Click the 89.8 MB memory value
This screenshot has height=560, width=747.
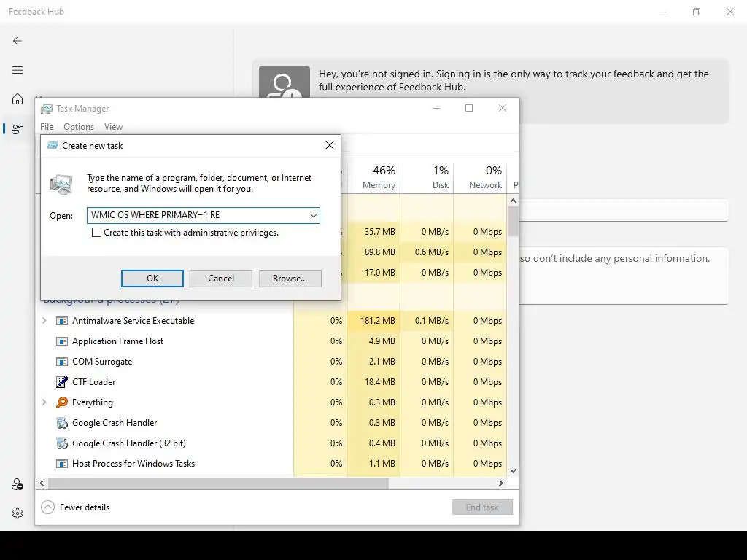379,252
